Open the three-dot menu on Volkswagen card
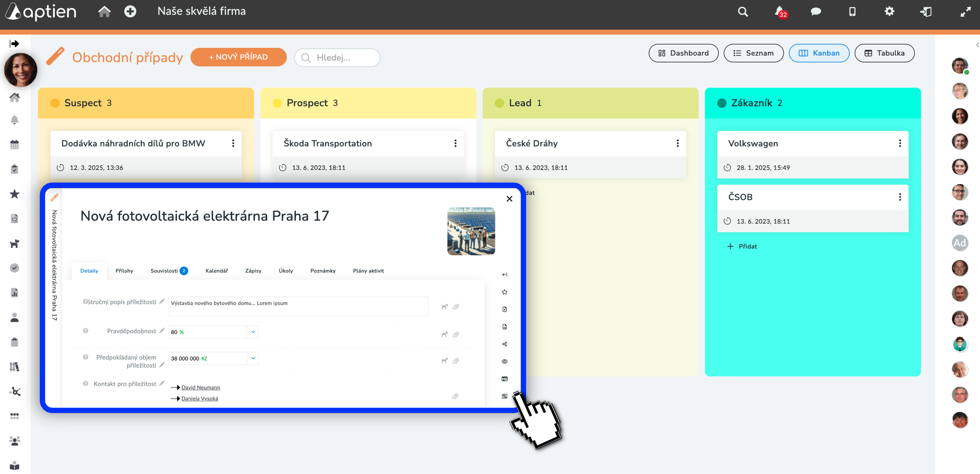Viewport: 980px width, 474px height. (899, 143)
